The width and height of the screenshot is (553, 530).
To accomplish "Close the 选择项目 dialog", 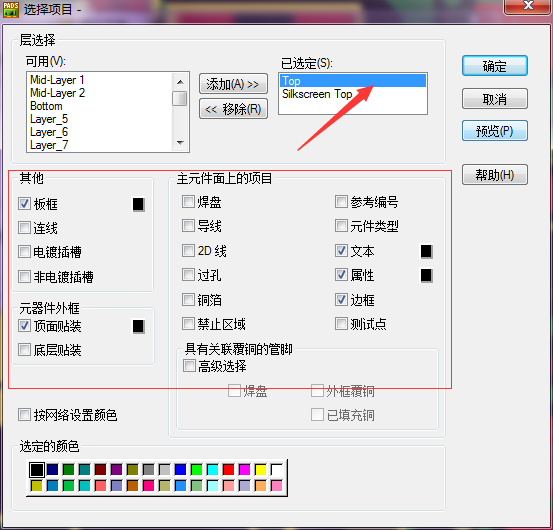I will [528, 6].
